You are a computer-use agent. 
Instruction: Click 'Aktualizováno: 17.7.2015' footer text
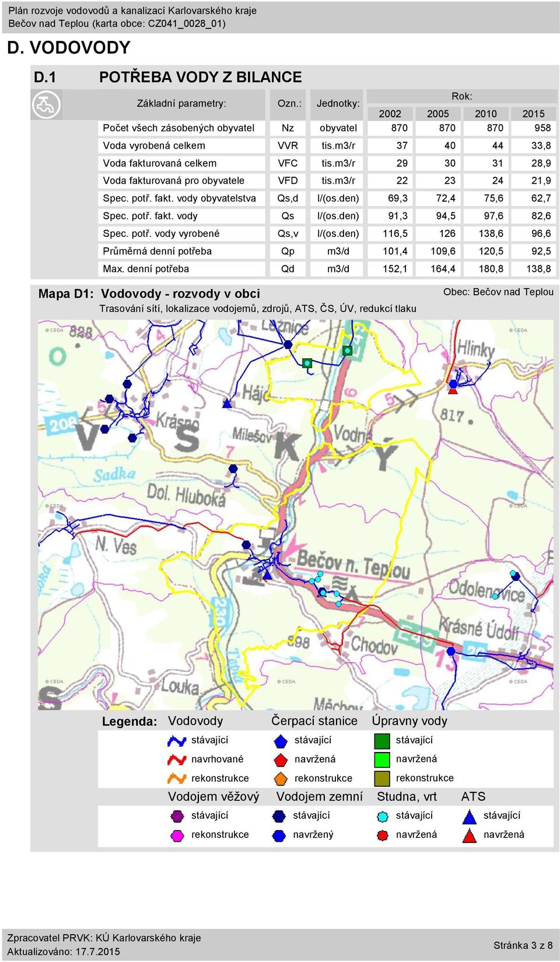pyautogui.click(x=64, y=951)
